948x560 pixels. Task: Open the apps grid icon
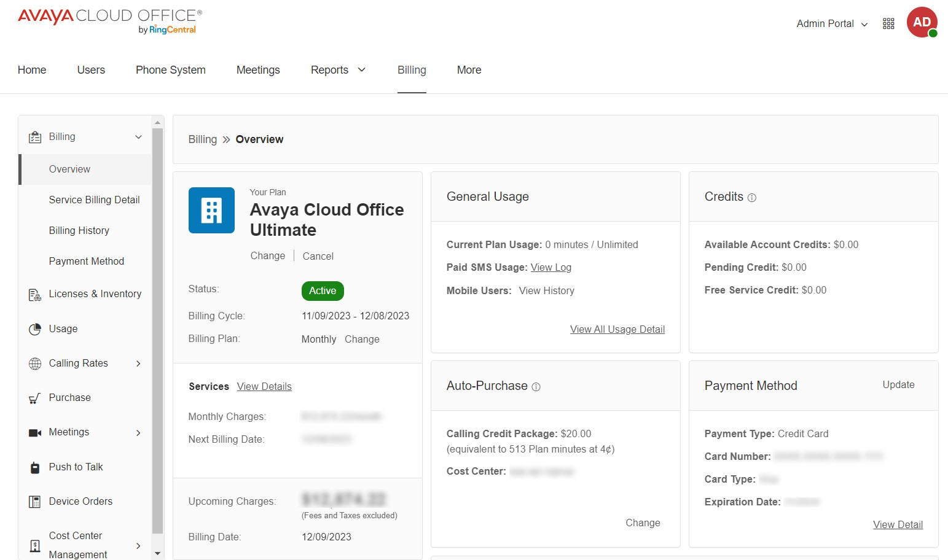click(888, 23)
